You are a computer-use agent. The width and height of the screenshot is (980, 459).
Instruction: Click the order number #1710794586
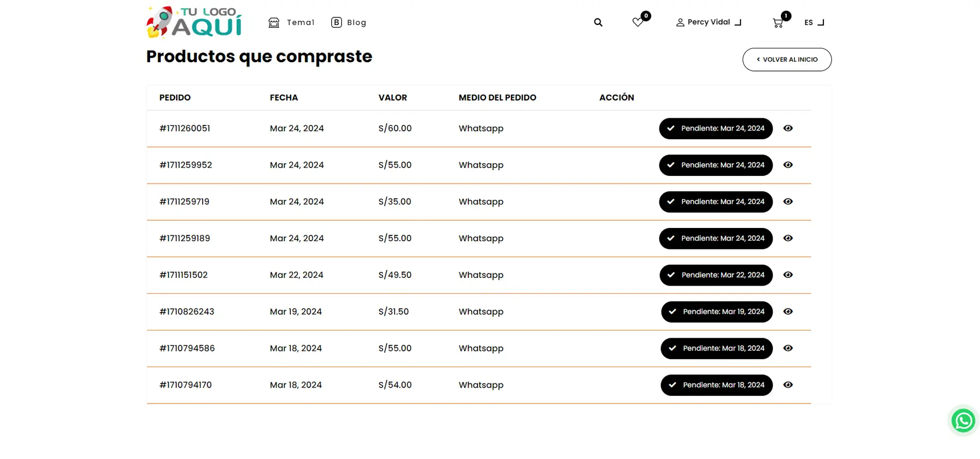187,348
